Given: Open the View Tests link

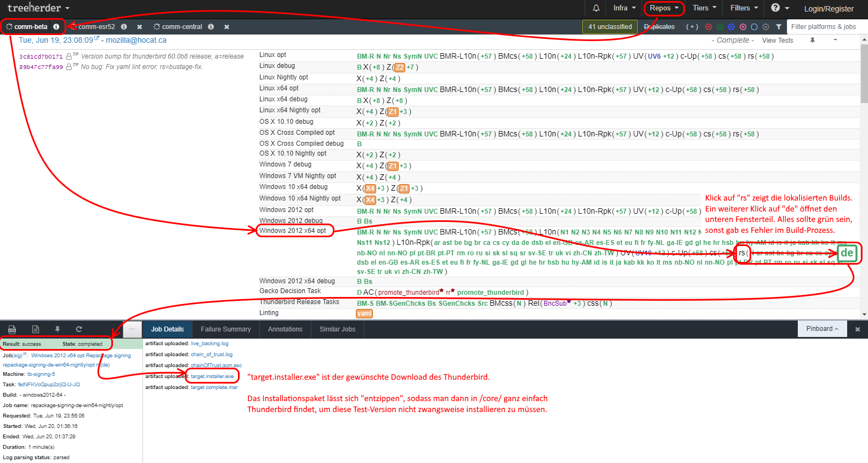Looking at the screenshot, I should click(778, 41).
